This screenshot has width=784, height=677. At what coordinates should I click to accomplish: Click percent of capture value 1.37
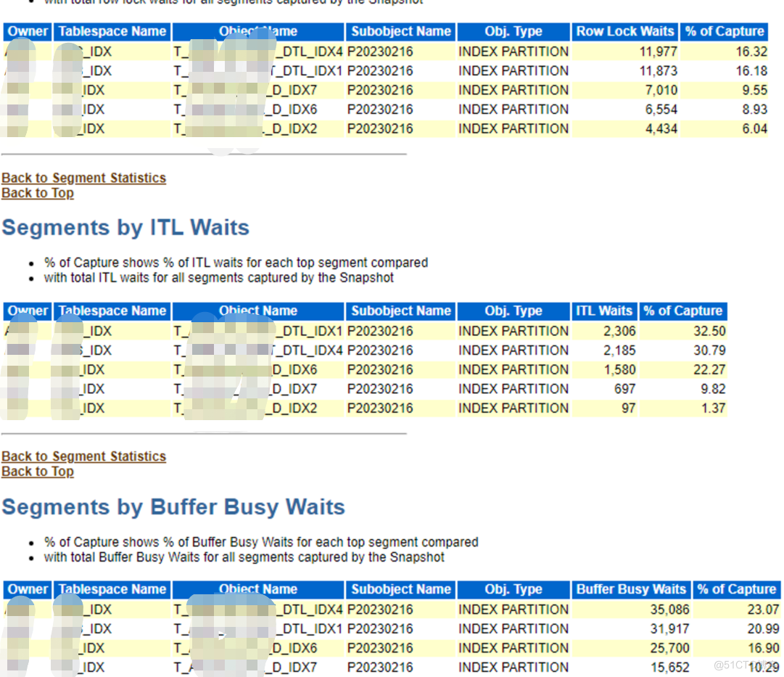[713, 409]
